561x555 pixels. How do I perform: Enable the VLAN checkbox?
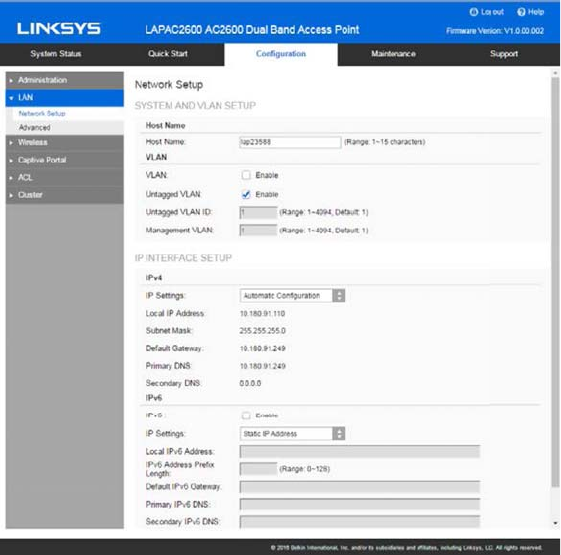(x=246, y=175)
